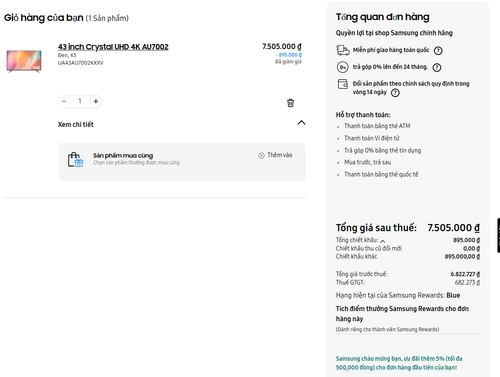Click the Tổng giá sau thuế total amount

454,228
